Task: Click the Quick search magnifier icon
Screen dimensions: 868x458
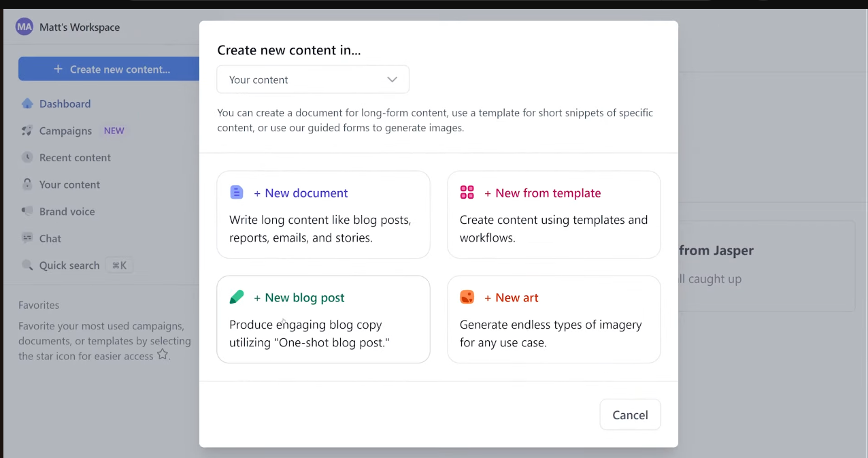Action: pyautogui.click(x=27, y=265)
